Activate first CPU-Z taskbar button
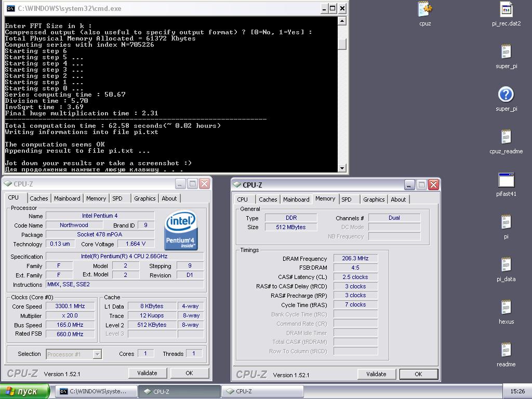 (x=180, y=392)
